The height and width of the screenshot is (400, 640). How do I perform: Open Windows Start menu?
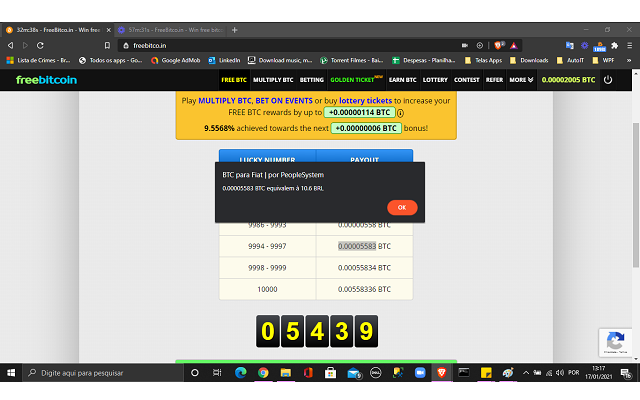(11, 373)
